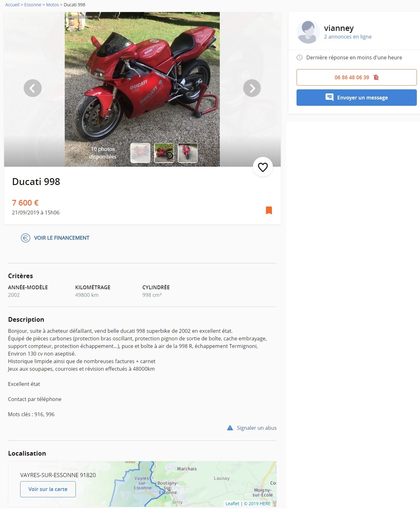
Task: Select the first photo thumbnail
Action: pos(141,153)
